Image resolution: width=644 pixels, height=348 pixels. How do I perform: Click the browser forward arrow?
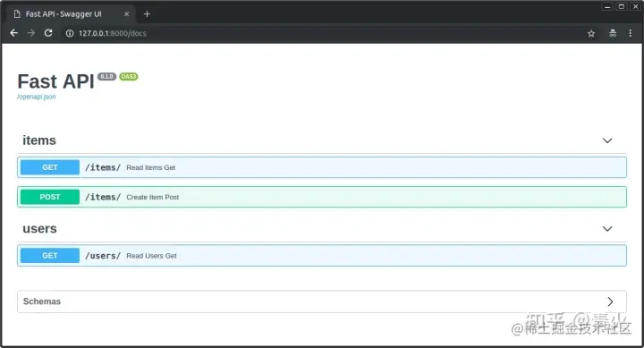pos(30,33)
